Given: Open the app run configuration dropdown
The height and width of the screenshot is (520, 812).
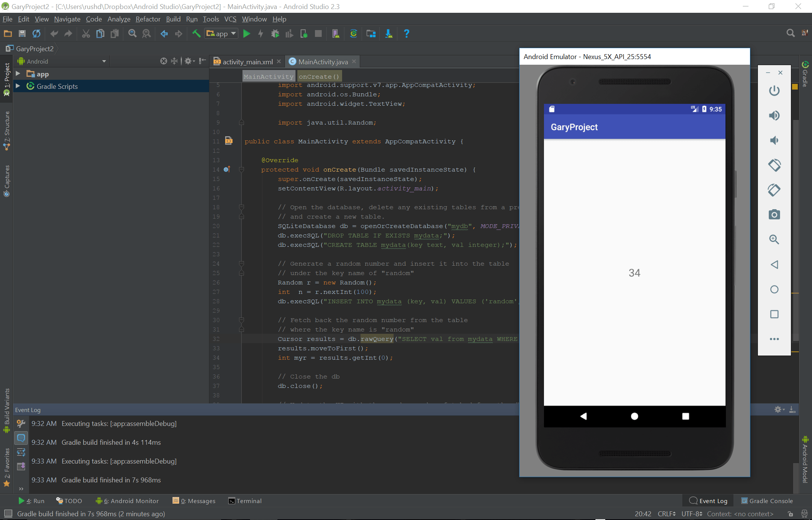Looking at the screenshot, I should 222,34.
